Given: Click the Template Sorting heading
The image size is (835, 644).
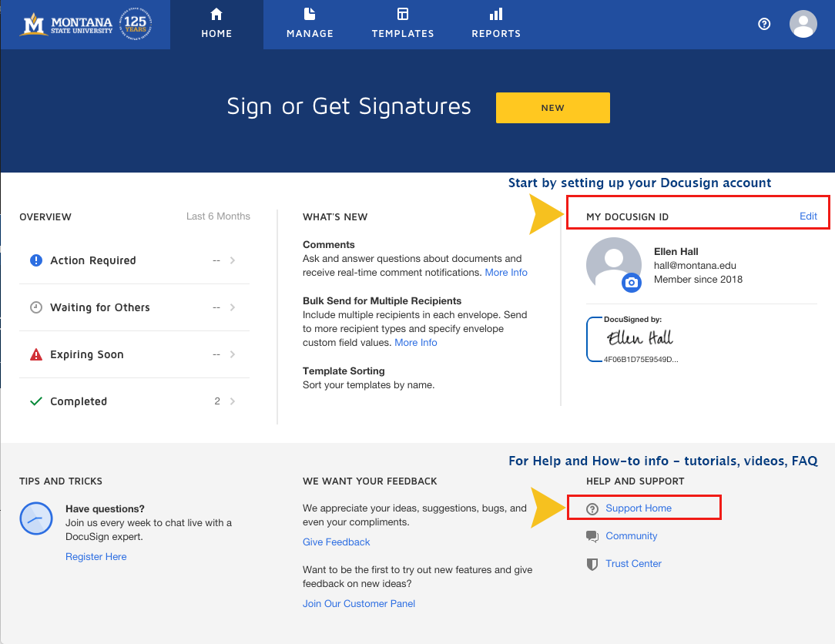Looking at the screenshot, I should click(x=344, y=371).
